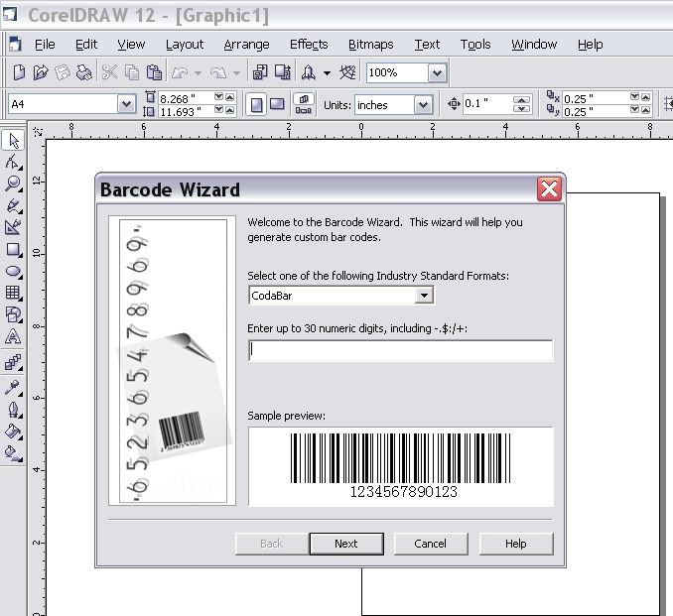Expand the barcode format CodaBar dropdown

pos(424,296)
